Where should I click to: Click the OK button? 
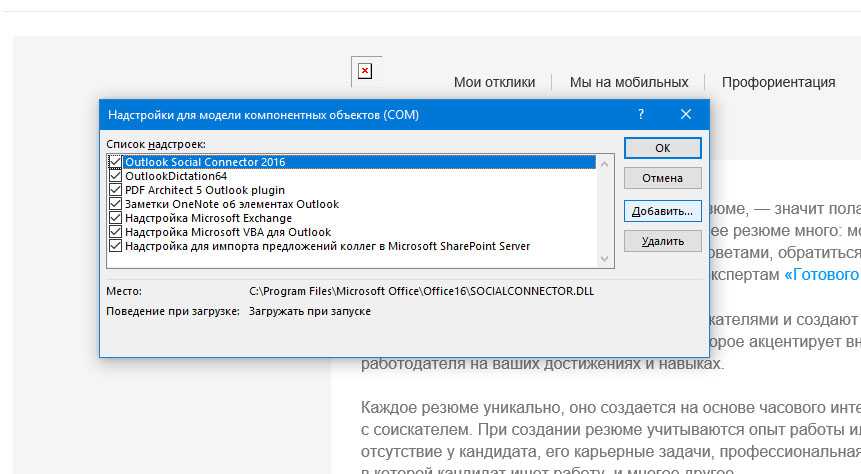tap(662, 148)
